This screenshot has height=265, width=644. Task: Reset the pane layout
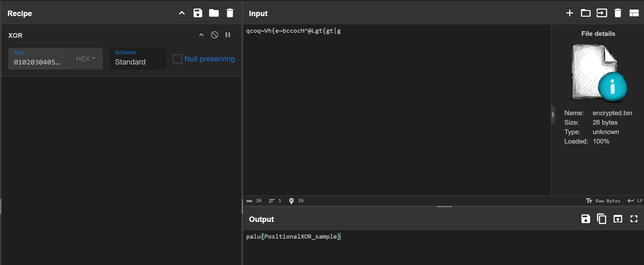(x=634, y=13)
